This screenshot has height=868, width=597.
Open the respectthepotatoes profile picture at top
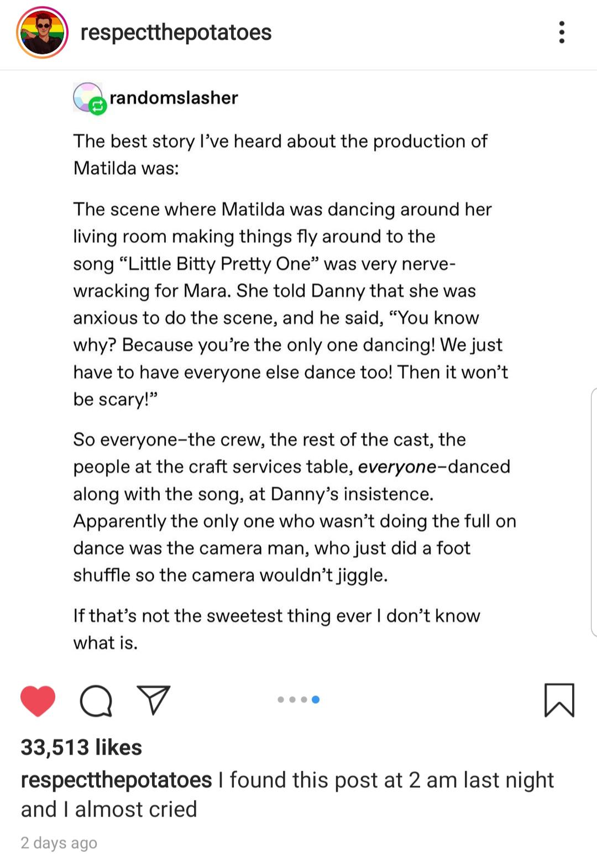tap(43, 33)
